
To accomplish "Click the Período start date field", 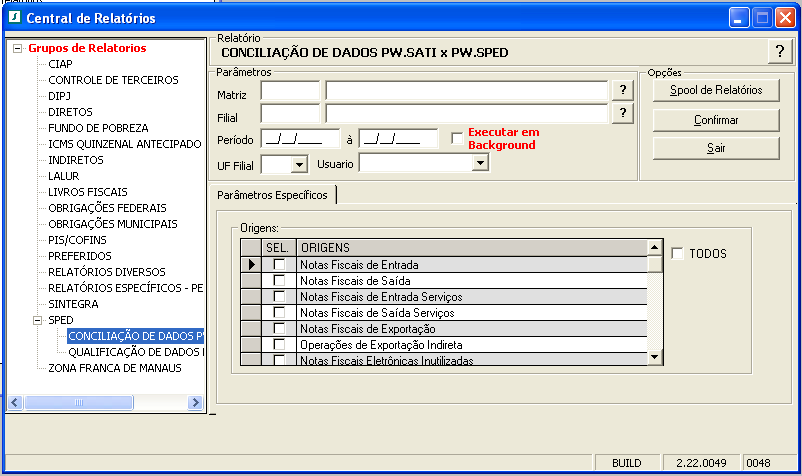I will coord(290,139).
